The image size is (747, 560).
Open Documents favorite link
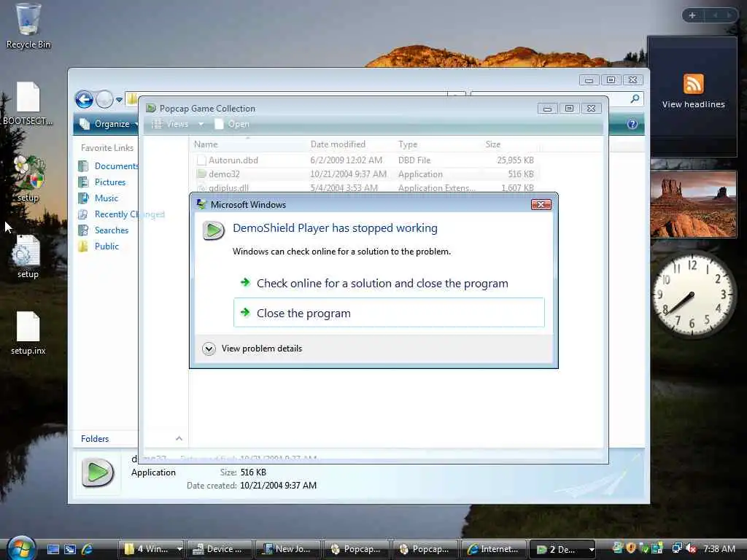(108, 166)
